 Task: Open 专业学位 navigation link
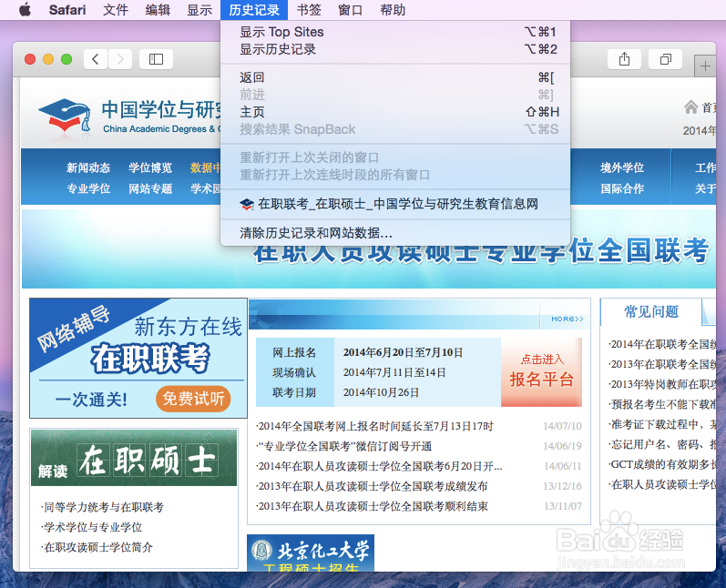click(88, 188)
